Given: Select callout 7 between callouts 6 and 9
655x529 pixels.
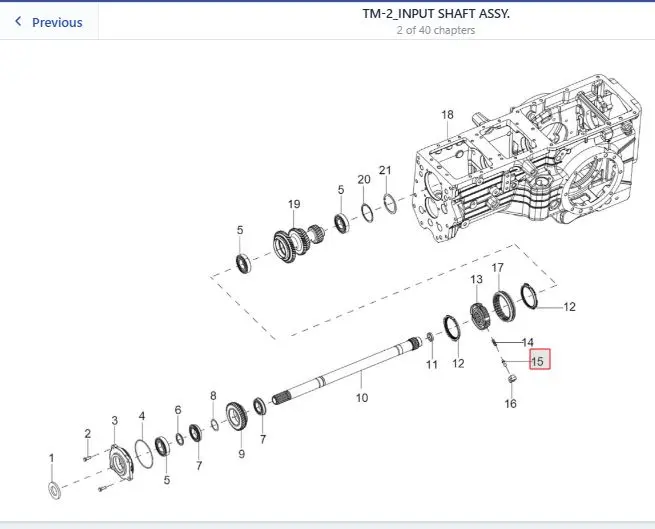Looking at the screenshot, I should point(199,465).
